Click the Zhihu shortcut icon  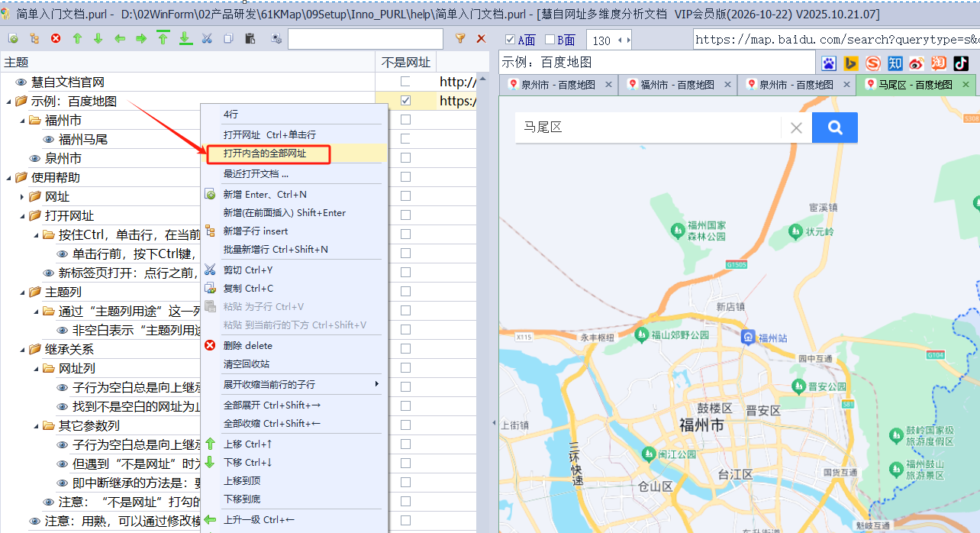coord(895,63)
